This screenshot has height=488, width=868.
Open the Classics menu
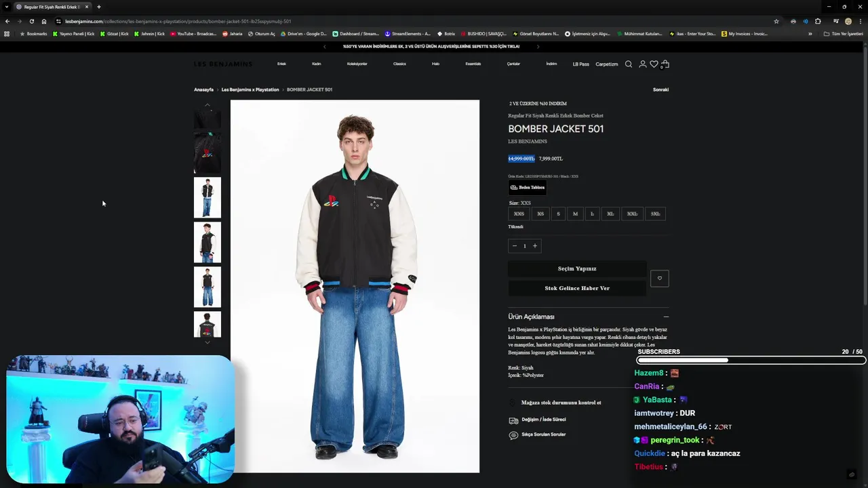pos(399,64)
